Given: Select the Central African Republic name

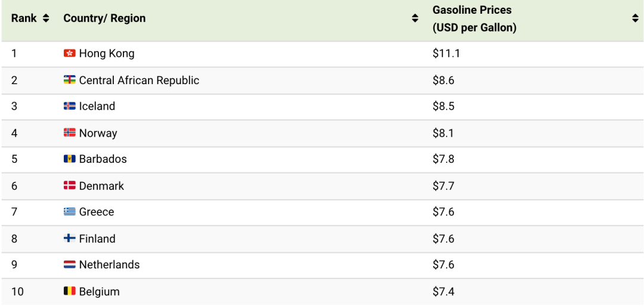Looking at the screenshot, I should click(139, 80).
